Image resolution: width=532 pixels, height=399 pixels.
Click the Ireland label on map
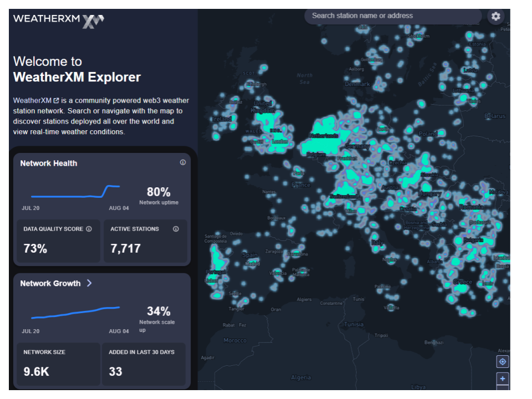coord(222,119)
